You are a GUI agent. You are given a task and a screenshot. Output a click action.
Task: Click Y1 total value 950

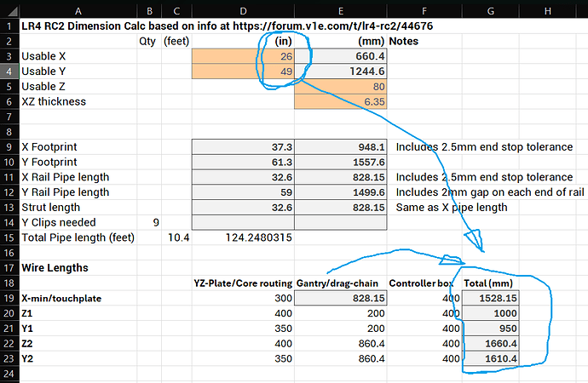pos(491,329)
